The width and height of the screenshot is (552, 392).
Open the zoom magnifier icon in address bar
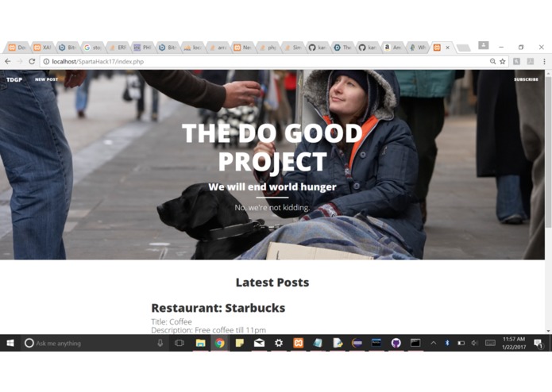coord(493,62)
